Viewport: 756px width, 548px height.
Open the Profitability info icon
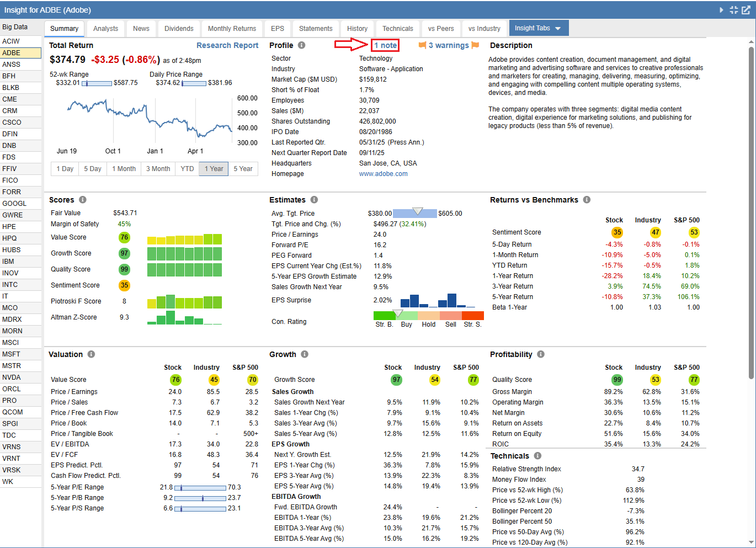coord(541,354)
